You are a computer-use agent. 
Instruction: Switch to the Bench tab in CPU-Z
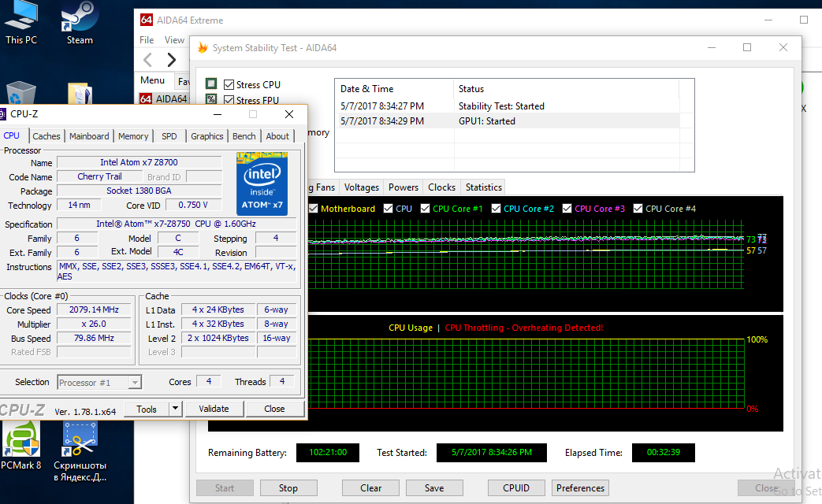(x=244, y=136)
